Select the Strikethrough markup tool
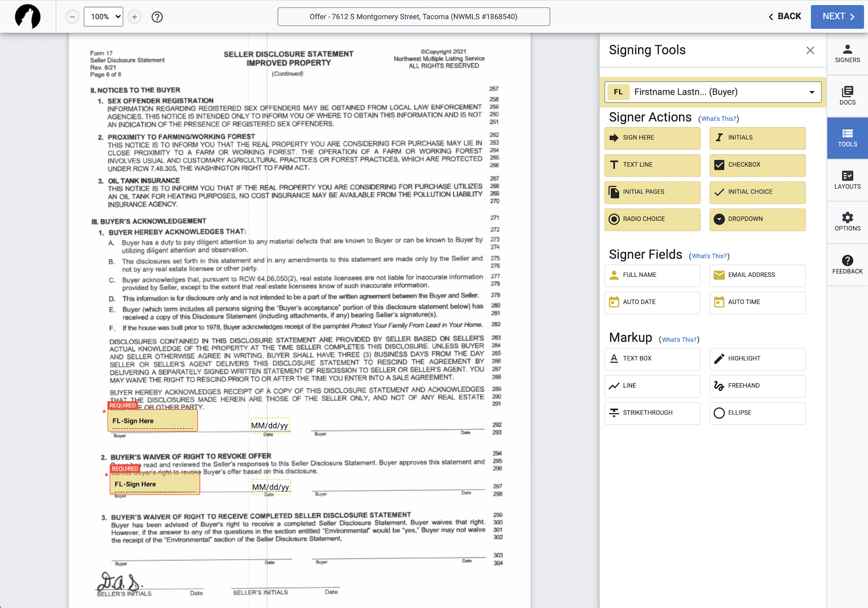Viewport: 868px width, 608px height. point(652,413)
